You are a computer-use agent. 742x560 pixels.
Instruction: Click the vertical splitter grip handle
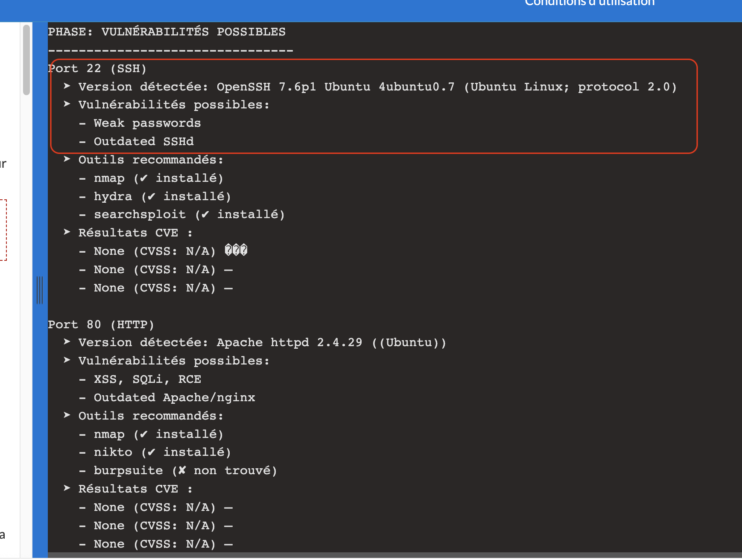pyautogui.click(x=40, y=290)
